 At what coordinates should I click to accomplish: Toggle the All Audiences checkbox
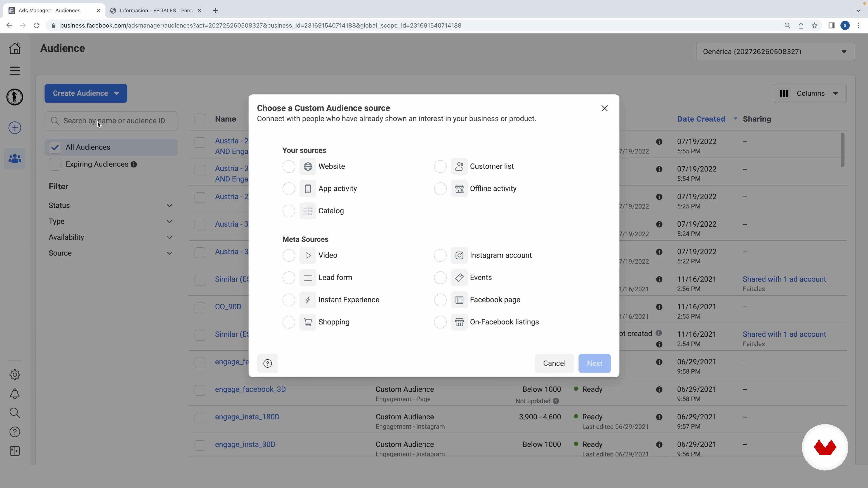point(55,147)
